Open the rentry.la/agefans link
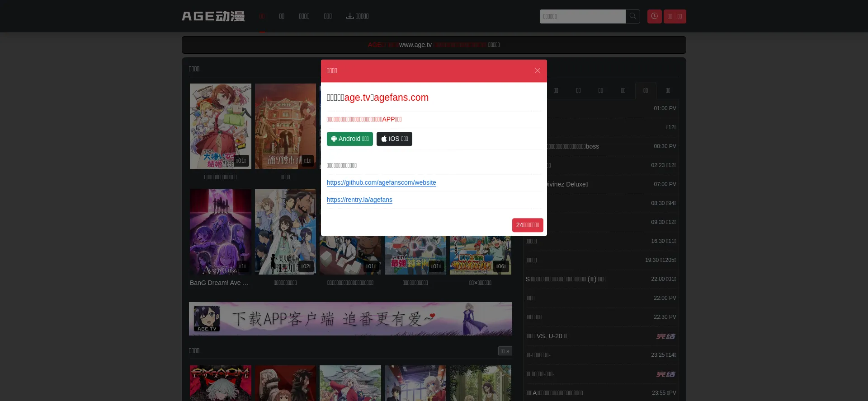Image resolution: width=868 pixels, height=401 pixels. point(359,200)
